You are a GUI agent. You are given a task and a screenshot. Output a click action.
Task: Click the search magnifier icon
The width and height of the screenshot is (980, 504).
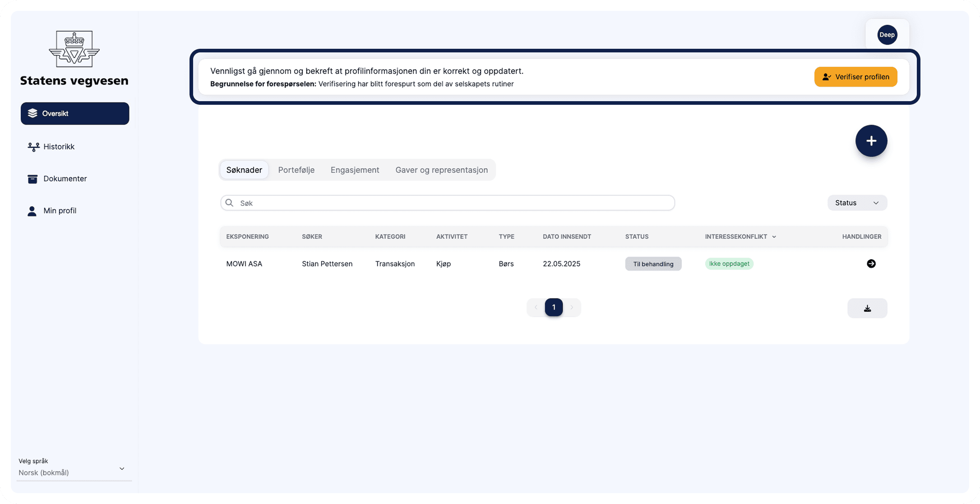click(229, 203)
